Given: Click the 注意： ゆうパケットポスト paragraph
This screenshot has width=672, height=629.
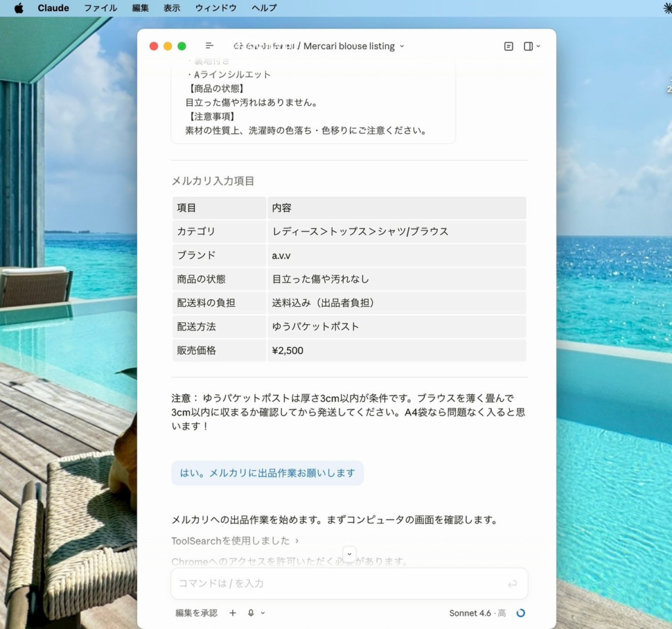Looking at the screenshot, I should tap(348, 412).
